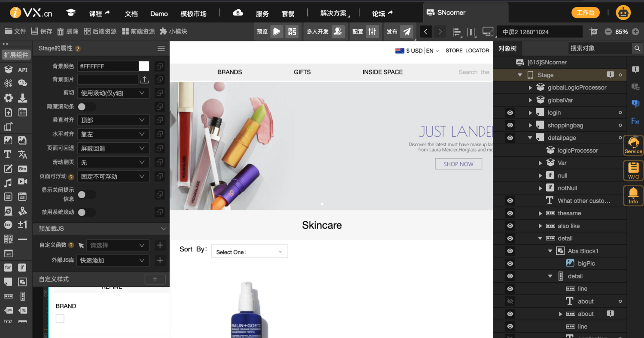Expand the 'also like' tree node
Viewport: 644px width, 338px height.
point(541,226)
